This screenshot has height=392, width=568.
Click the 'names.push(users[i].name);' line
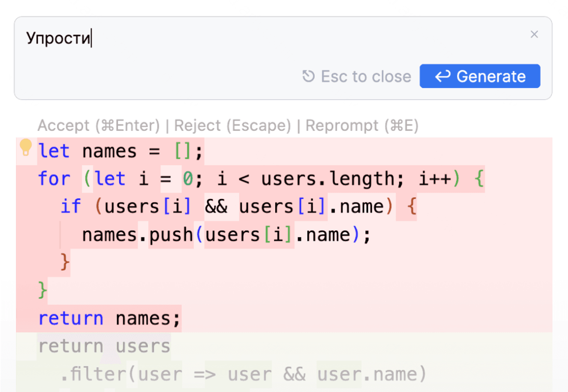point(226,235)
